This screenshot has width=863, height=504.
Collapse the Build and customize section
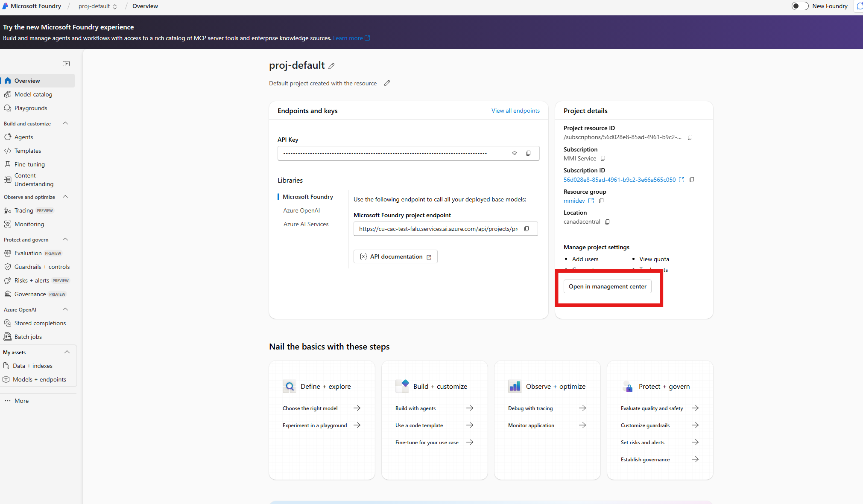[x=65, y=123]
